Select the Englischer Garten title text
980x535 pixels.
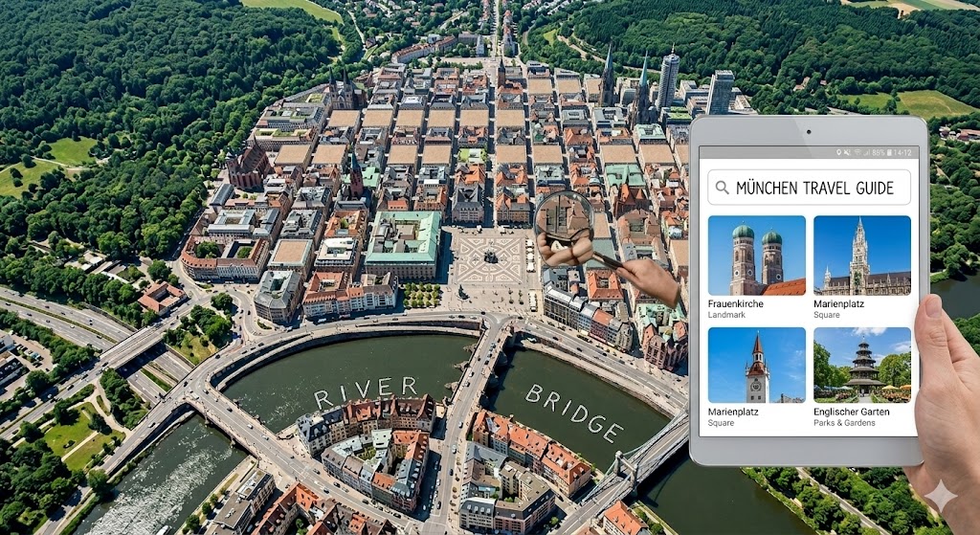pyautogui.click(x=851, y=412)
